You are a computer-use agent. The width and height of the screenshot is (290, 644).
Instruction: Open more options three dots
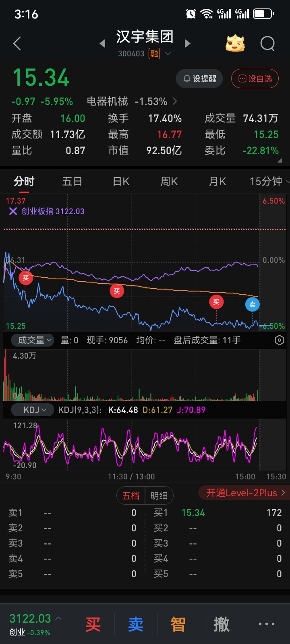[266, 624]
